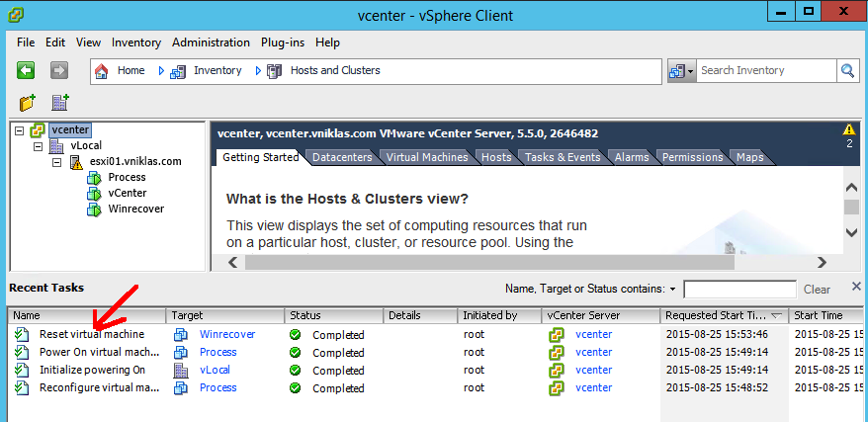Open the Help menu
The height and width of the screenshot is (422, 868).
(x=327, y=42)
